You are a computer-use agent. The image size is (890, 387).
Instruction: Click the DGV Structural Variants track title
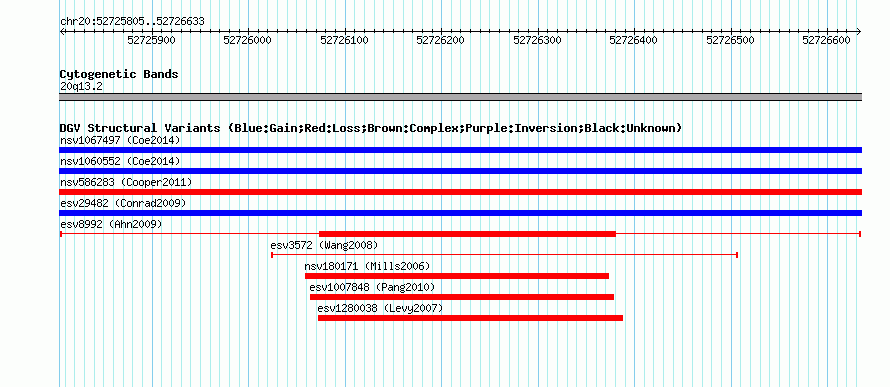click(x=371, y=128)
